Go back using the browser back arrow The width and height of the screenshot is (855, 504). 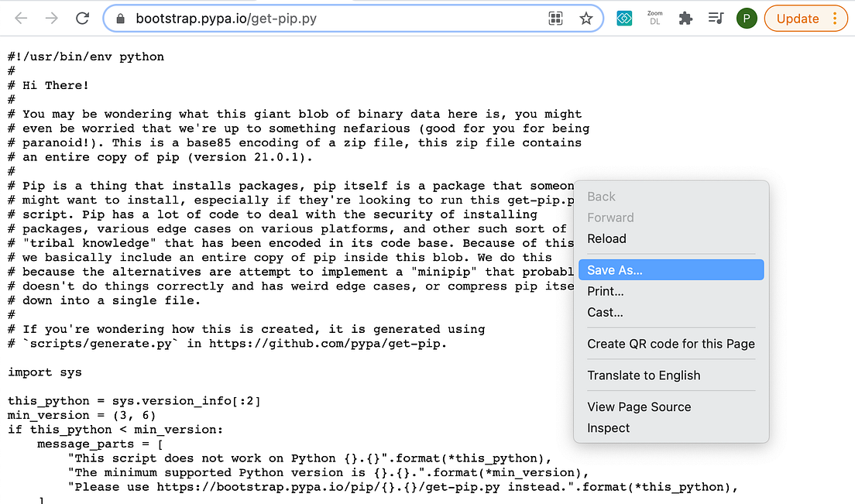(21, 19)
